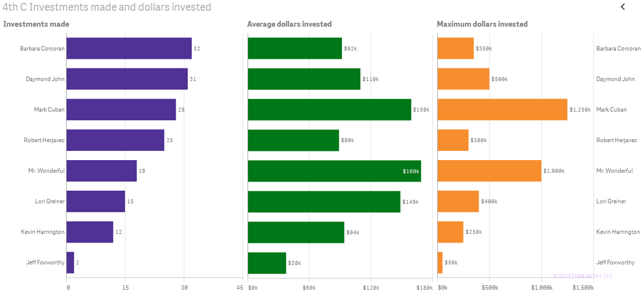This screenshot has height=294, width=644.
Task: Select Kevin Harrington's $250k maximum investment bar
Action: 449,232
